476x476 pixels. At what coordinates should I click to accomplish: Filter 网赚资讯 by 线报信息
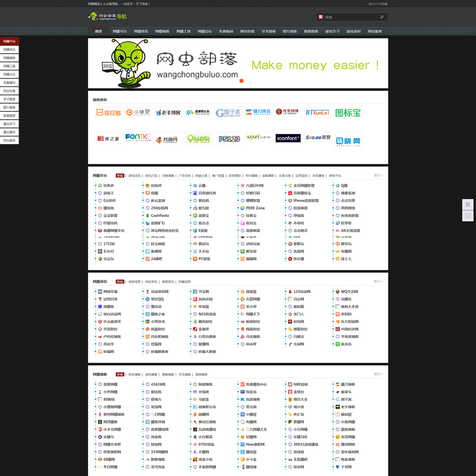click(x=135, y=282)
